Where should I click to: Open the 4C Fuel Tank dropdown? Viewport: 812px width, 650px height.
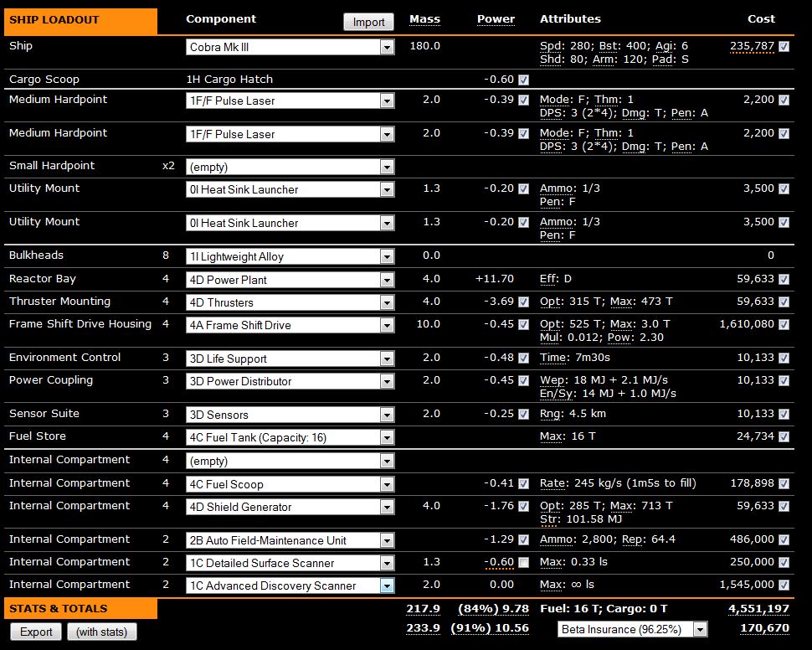pyautogui.click(x=290, y=437)
